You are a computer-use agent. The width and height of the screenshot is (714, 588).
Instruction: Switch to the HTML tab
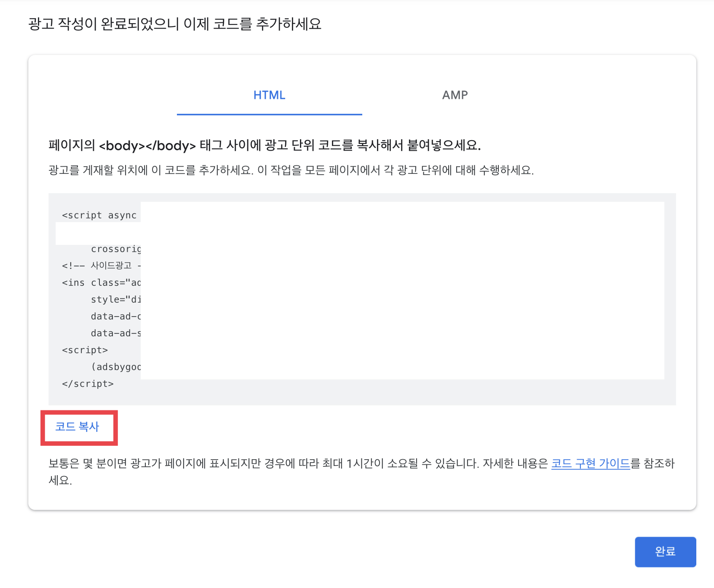tap(270, 95)
